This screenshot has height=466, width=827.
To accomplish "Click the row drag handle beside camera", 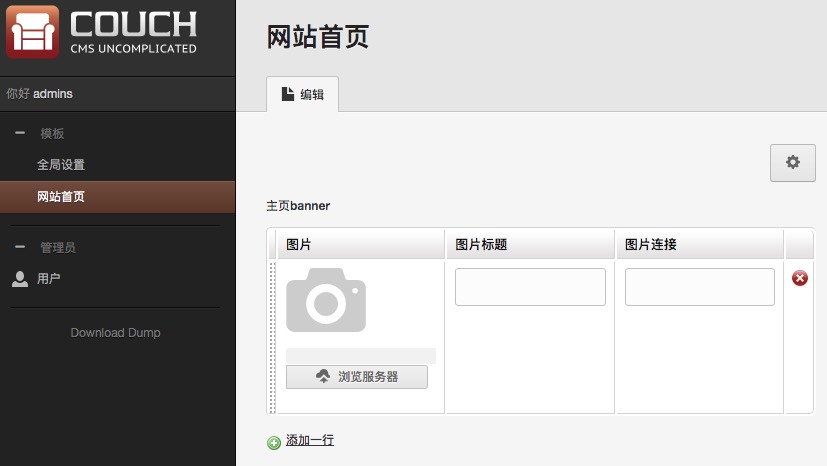I will point(272,336).
